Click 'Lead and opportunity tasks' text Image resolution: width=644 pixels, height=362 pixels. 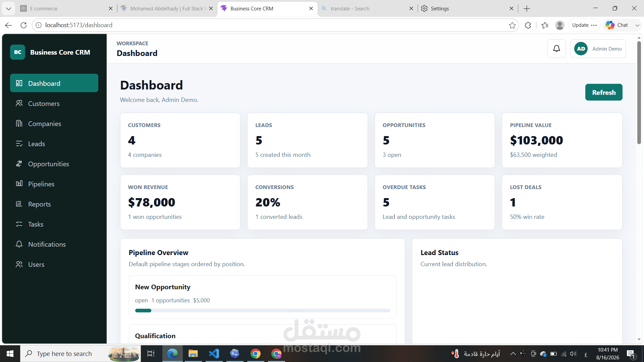click(x=419, y=217)
